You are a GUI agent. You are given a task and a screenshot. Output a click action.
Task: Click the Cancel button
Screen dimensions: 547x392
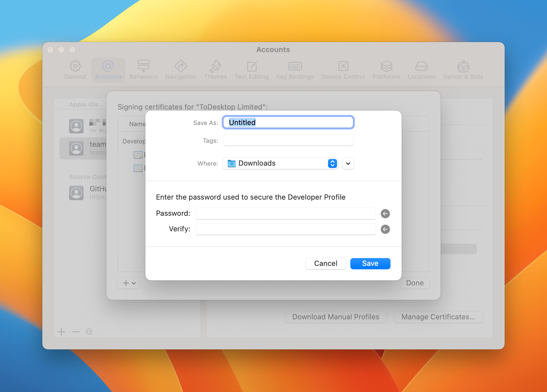click(326, 263)
